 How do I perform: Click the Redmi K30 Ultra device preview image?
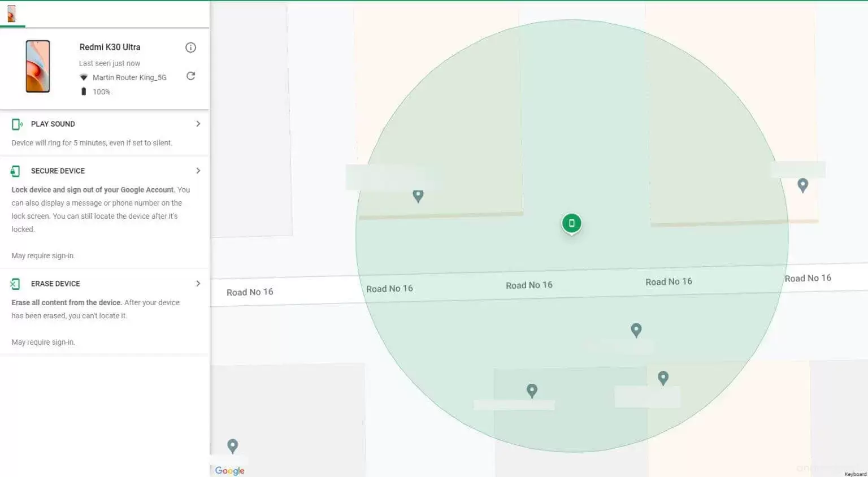coord(37,66)
